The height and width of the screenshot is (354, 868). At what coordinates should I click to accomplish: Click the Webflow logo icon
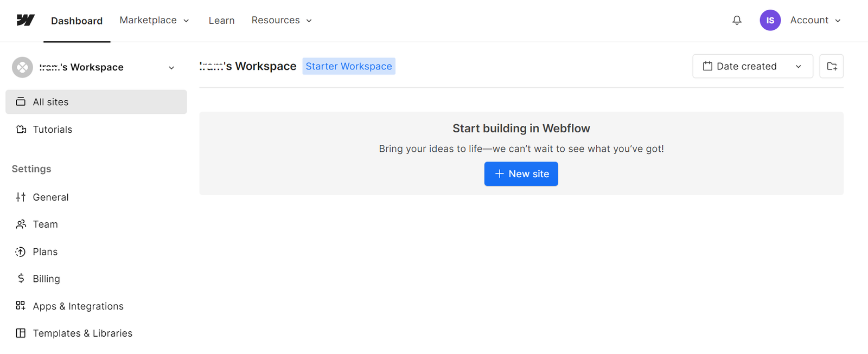(x=25, y=20)
